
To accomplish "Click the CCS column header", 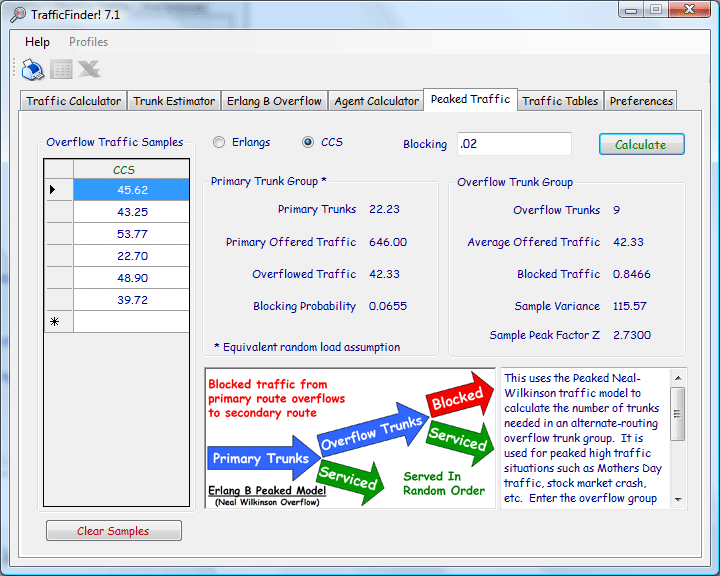I will (x=131, y=169).
